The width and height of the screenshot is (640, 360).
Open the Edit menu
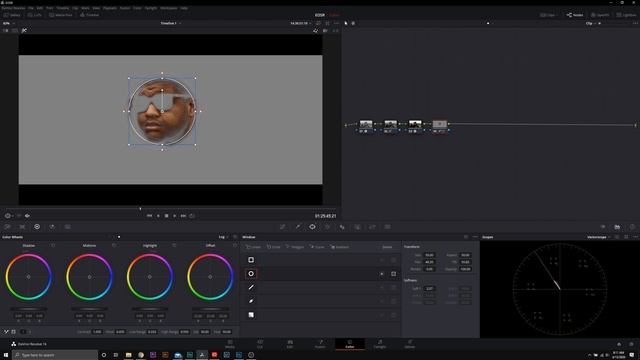tap(40, 8)
